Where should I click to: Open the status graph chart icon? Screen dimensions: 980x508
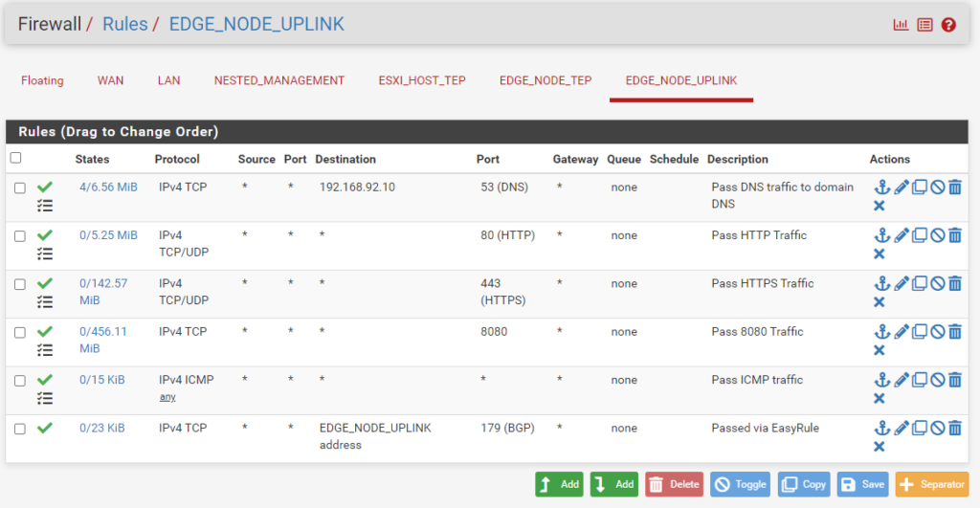901,25
